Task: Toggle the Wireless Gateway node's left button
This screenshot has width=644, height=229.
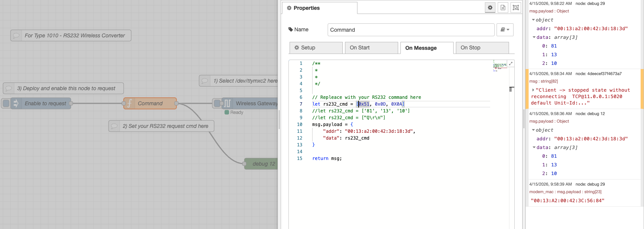Action: (x=217, y=103)
